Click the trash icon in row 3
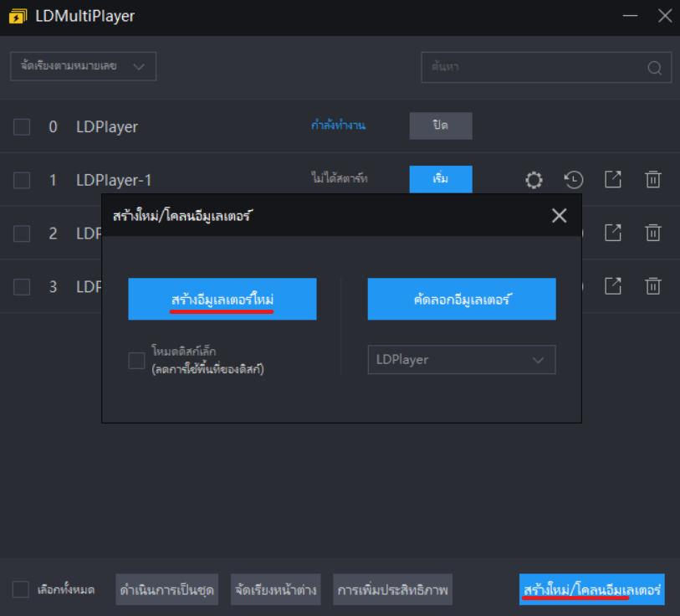The image size is (680, 616). click(652, 286)
